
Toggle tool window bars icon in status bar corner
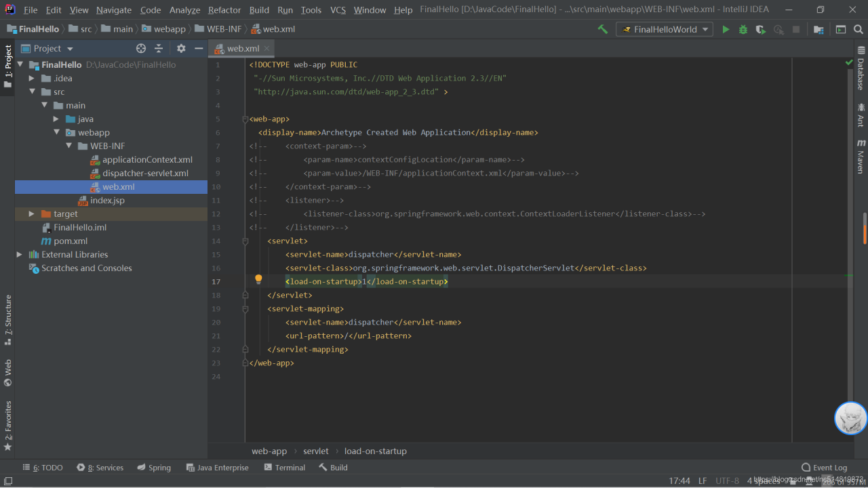[8, 481]
